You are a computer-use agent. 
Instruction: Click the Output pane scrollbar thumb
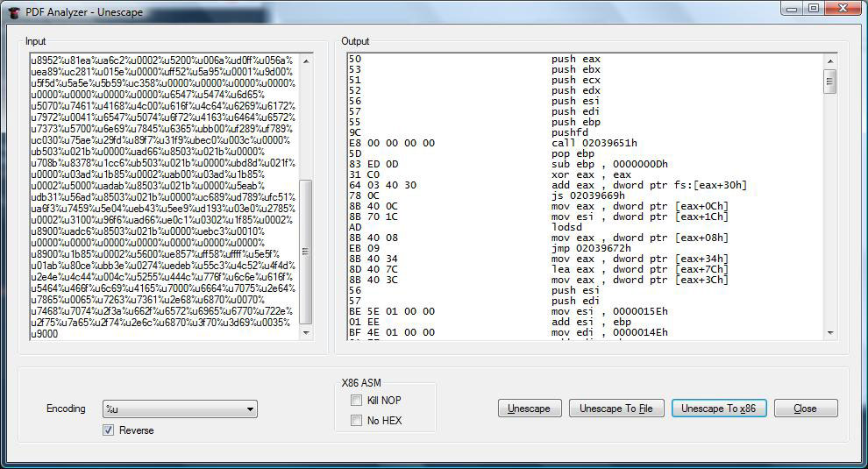point(829,81)
